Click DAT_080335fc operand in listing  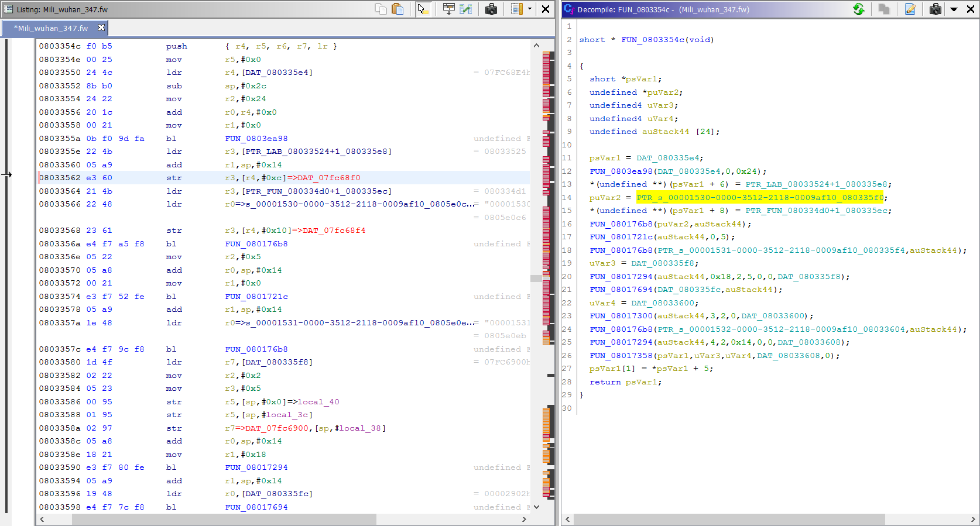[278, 494]
